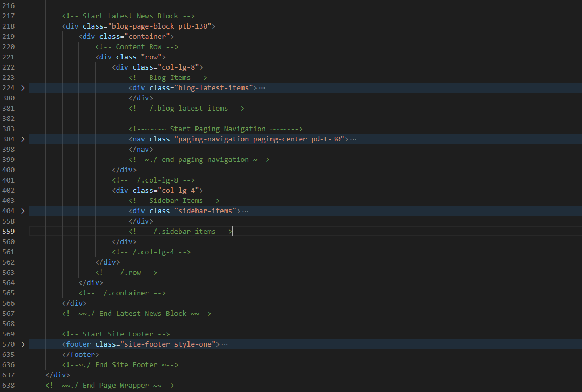Viewport: 582px width, 392px height.
Task: Click the fold ellipsis after site-footer tag
Action: tap(225, 344)
